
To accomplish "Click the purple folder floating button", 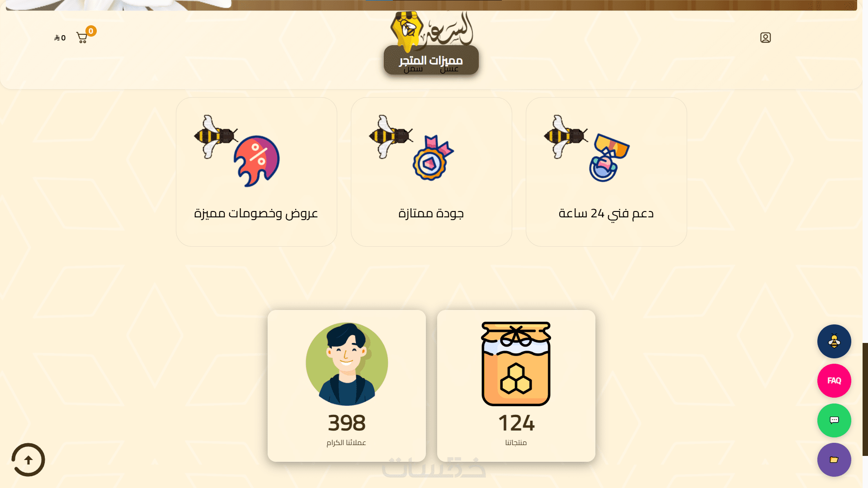I will click(x=834, y=460).
